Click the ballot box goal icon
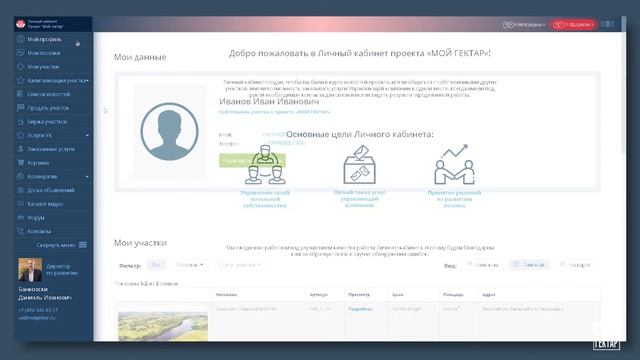Viewport: 640px width, 360px height. click(359, 165)
